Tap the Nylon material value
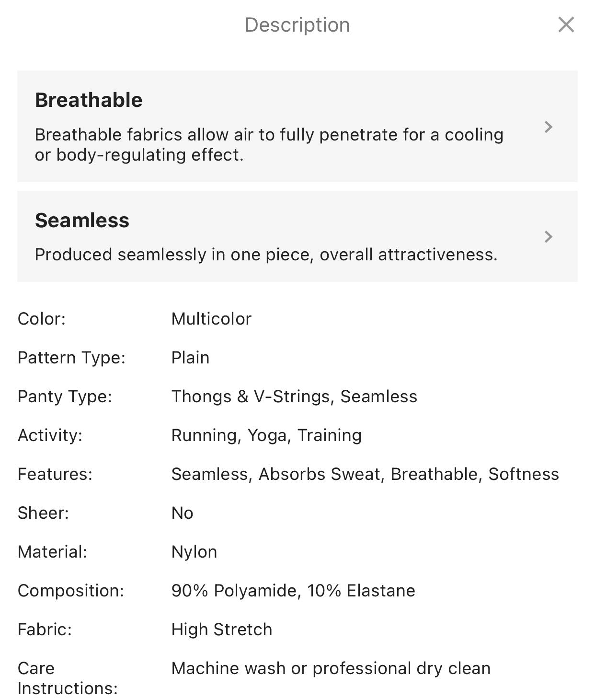Image resolution: width=595 pixels, height=700 pixels. tap(194, 552)
